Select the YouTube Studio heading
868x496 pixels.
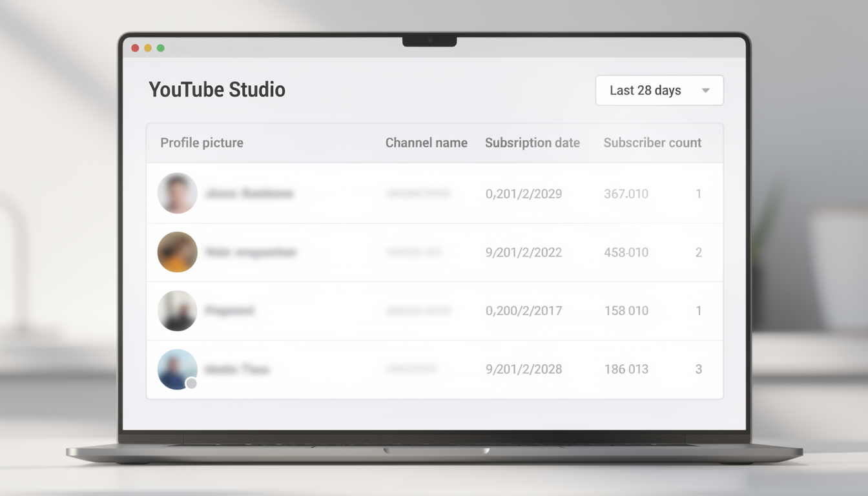point(217,90)
